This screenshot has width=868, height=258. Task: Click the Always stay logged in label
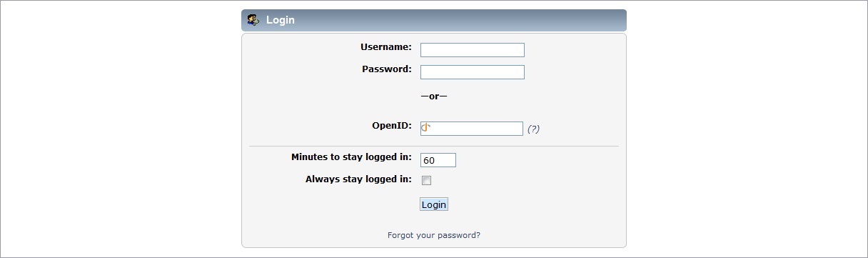coord(358,179)
